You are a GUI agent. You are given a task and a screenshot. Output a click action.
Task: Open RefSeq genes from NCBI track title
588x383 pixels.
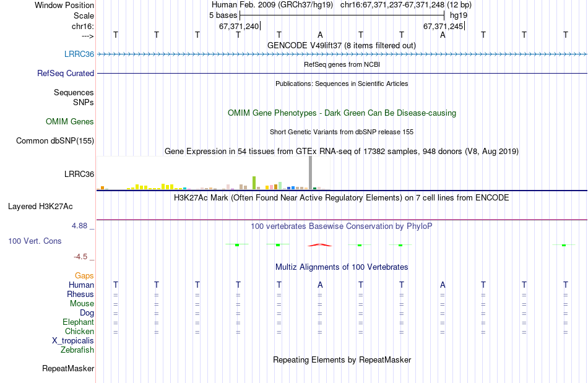click(x=342, y=64)
